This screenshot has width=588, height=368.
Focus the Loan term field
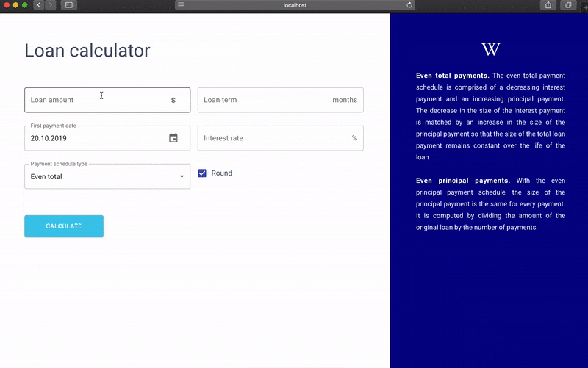click(281, 100)
